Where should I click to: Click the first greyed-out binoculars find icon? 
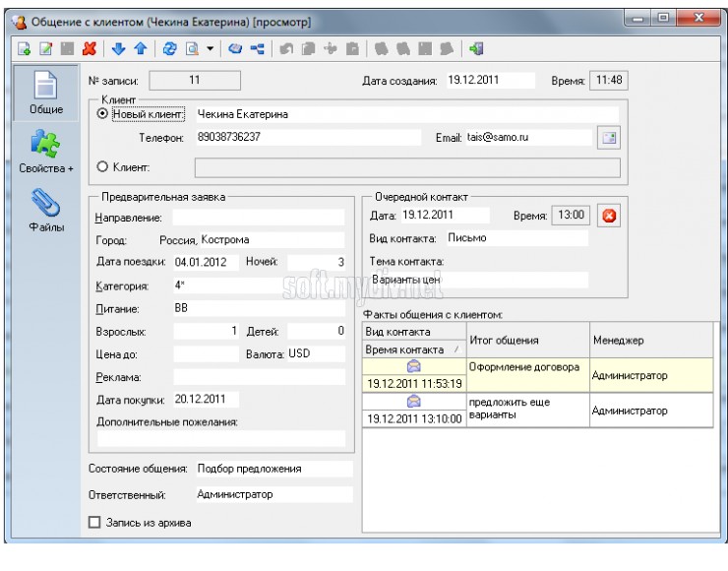click(382, 49)
